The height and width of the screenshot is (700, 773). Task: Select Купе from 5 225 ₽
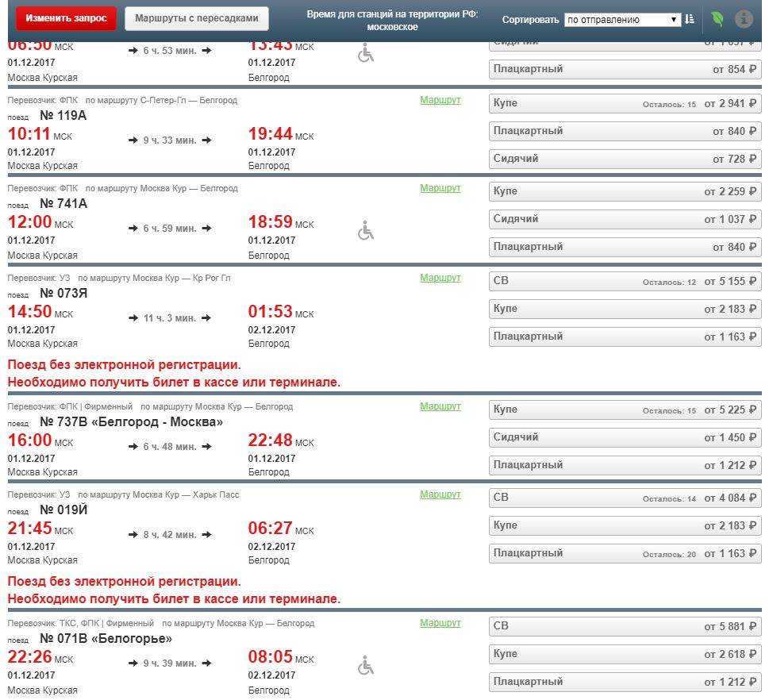625,410
